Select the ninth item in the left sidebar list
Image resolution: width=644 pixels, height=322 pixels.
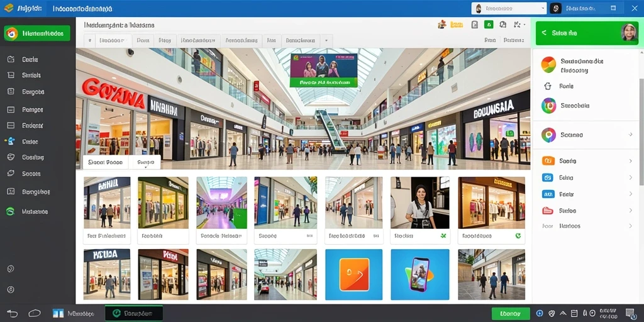point(38,192)
